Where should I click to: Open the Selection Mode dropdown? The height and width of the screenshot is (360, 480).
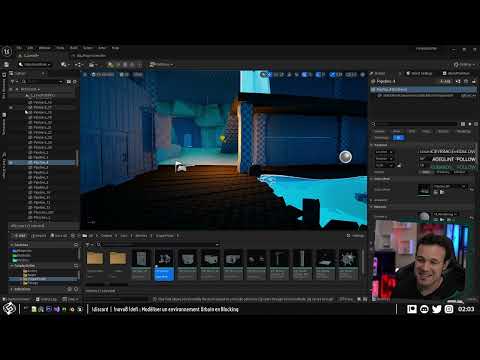click(x=34, y=64)
